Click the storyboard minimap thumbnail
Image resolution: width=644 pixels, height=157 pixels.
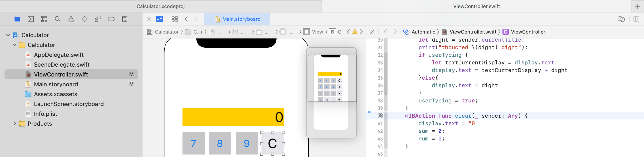(331, 93)
